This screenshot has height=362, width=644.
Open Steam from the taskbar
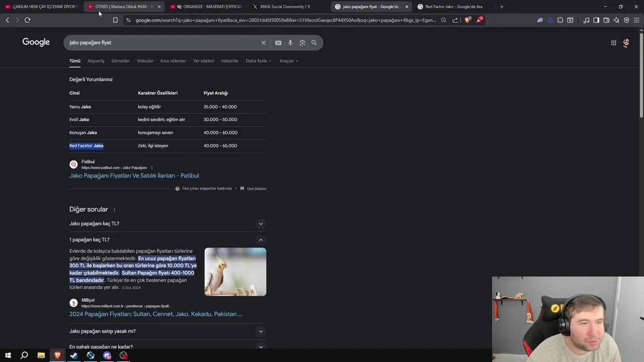[74, 355]
